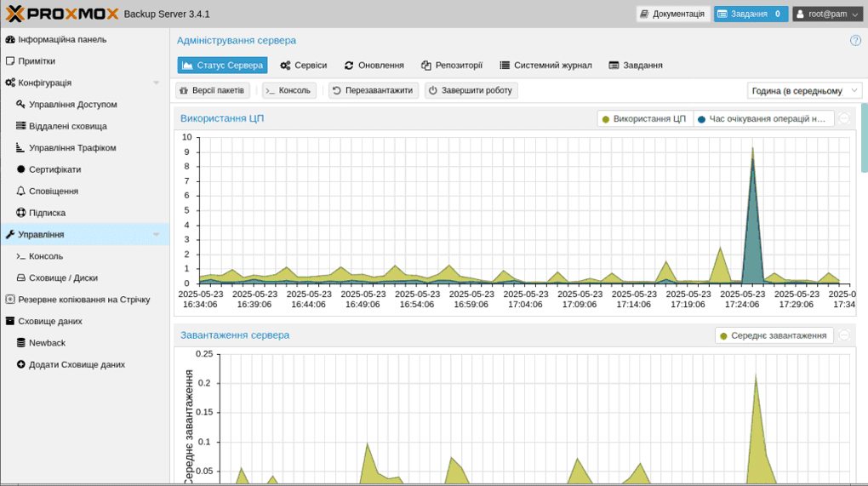Click Додати Сховище даних plus icon
The width and height of the screenshot is (868, 486).
click(x=21, y=364)
